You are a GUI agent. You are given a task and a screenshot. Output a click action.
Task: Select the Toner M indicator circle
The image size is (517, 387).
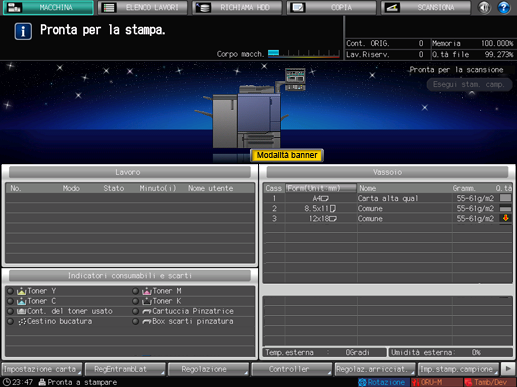(x=135, y=291)
